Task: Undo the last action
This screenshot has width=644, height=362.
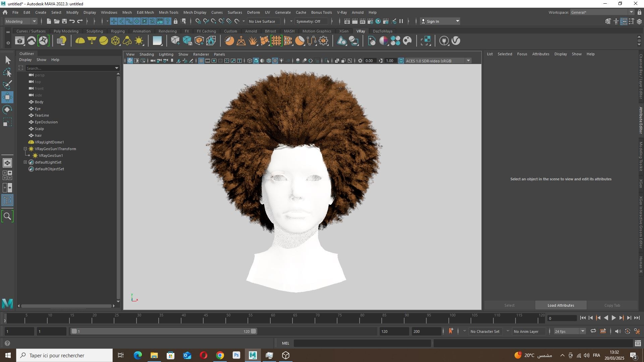Action: pyautogui.click(x=72, y=21)
